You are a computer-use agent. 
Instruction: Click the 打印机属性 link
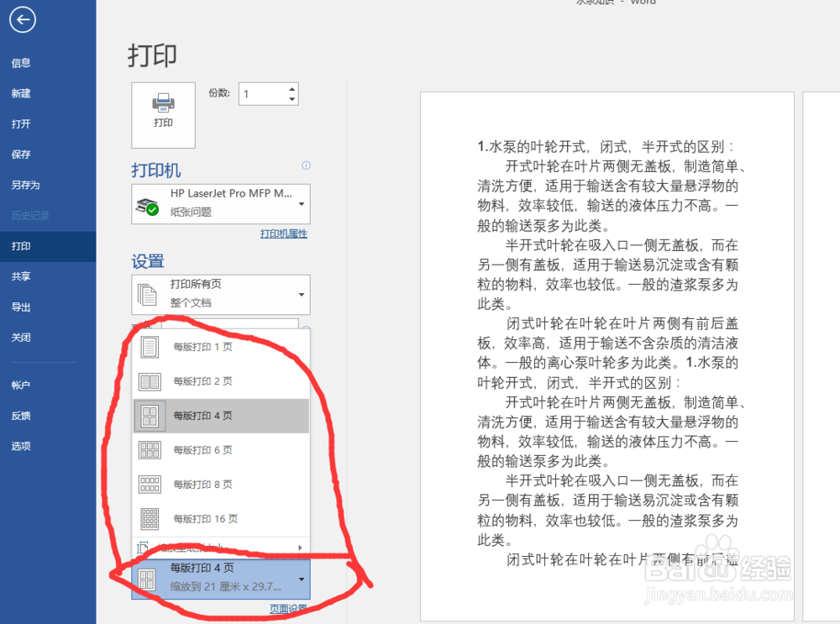(284, 234)
